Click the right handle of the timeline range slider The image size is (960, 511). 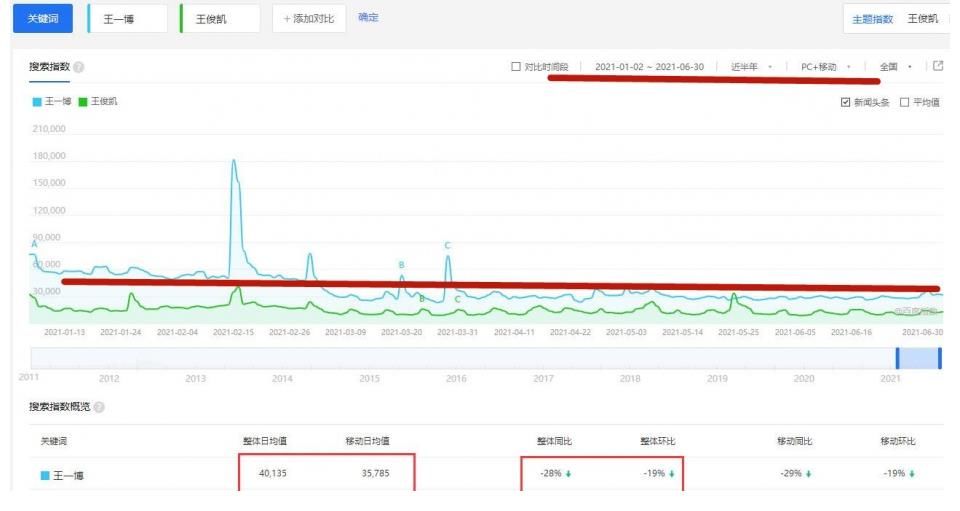940,358
